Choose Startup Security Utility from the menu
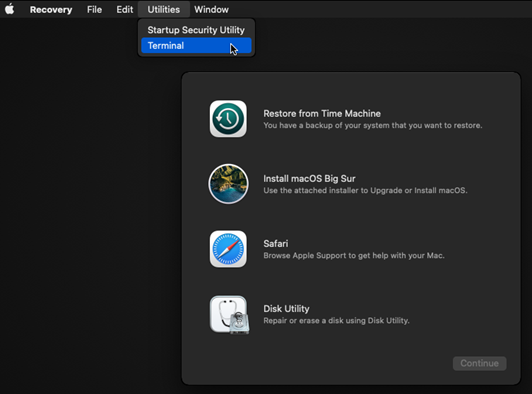 [x=196, y=30]
